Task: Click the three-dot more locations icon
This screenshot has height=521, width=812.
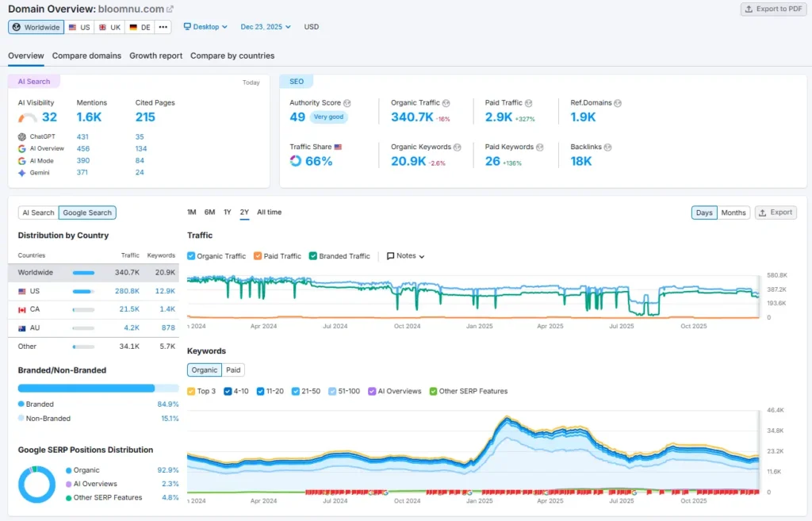Action: point(162,26)
